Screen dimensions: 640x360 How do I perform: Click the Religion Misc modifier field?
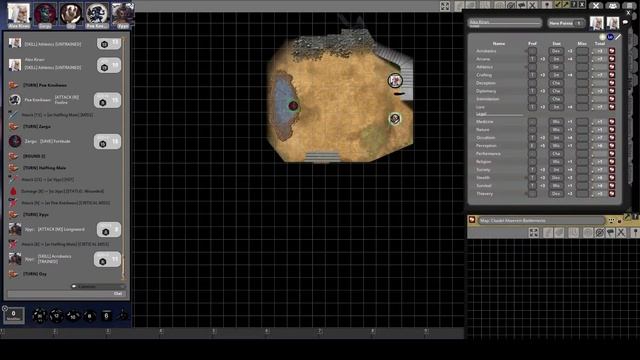pos(582,162)
